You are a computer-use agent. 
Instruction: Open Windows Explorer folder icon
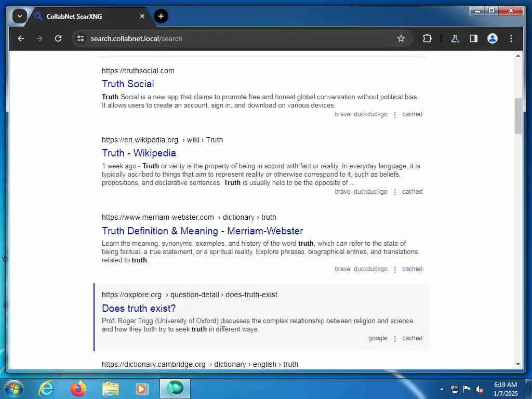[x=110, y=389]
